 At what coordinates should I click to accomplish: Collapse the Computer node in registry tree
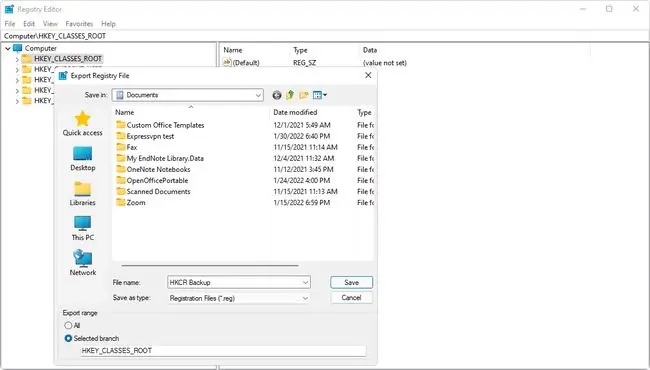coord(7,48)
